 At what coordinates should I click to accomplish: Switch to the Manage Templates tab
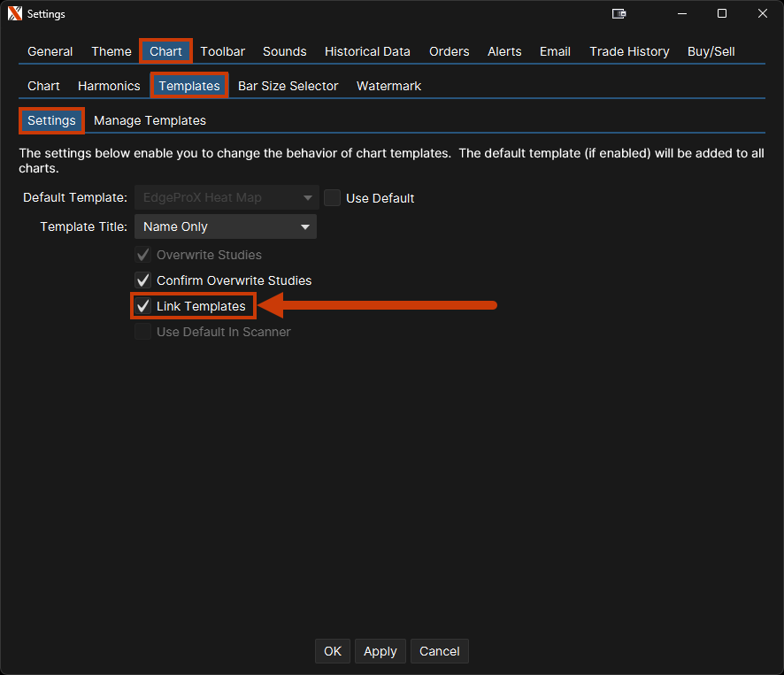[x=150, y=120]
